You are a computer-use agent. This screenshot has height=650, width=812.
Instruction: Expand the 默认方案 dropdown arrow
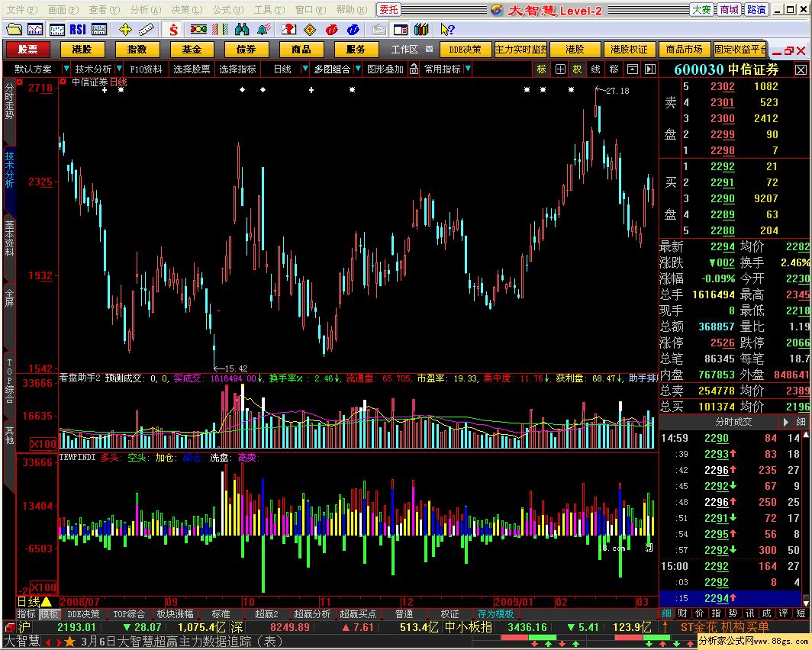pos(66,69)
